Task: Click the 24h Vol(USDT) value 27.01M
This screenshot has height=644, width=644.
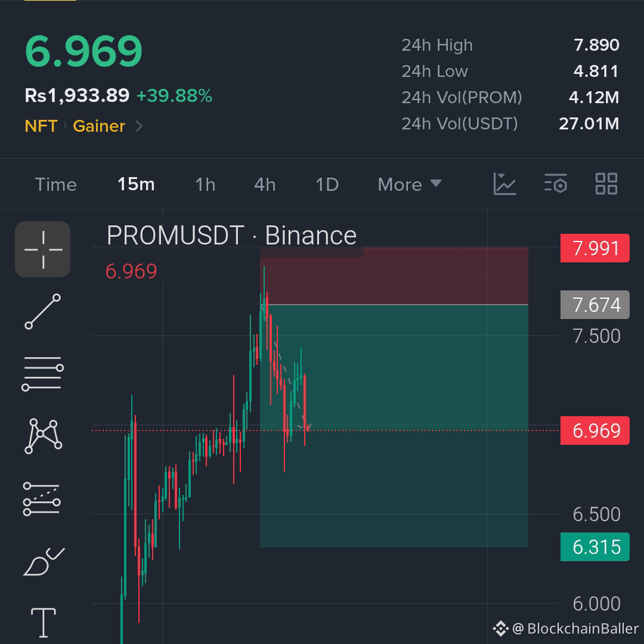Action: [589, 123]
